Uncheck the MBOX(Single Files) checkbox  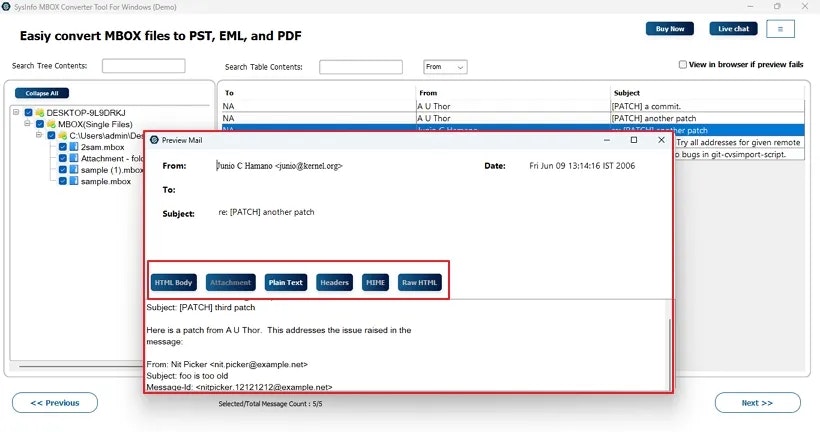tap(40, 124)
